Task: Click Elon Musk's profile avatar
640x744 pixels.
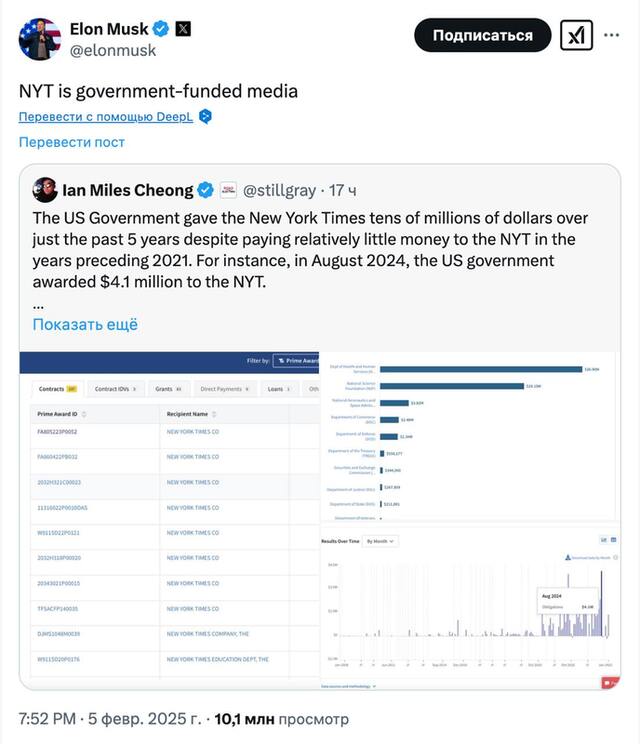Action: 40,39
